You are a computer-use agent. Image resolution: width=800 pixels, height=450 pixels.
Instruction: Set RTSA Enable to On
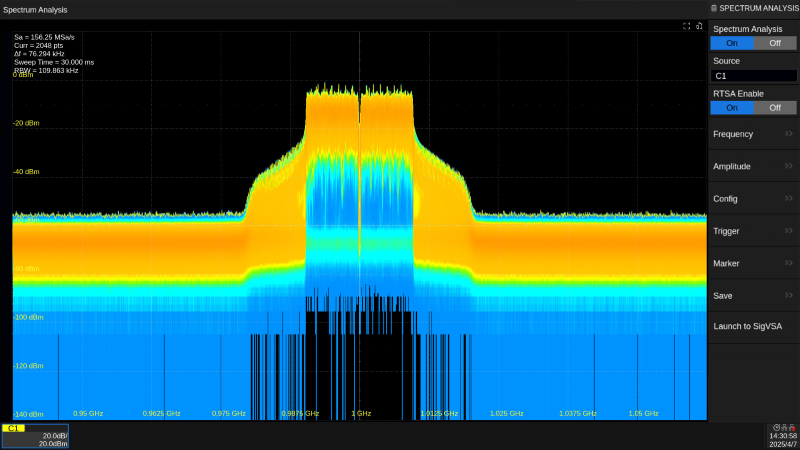click(x=732, y=108)
